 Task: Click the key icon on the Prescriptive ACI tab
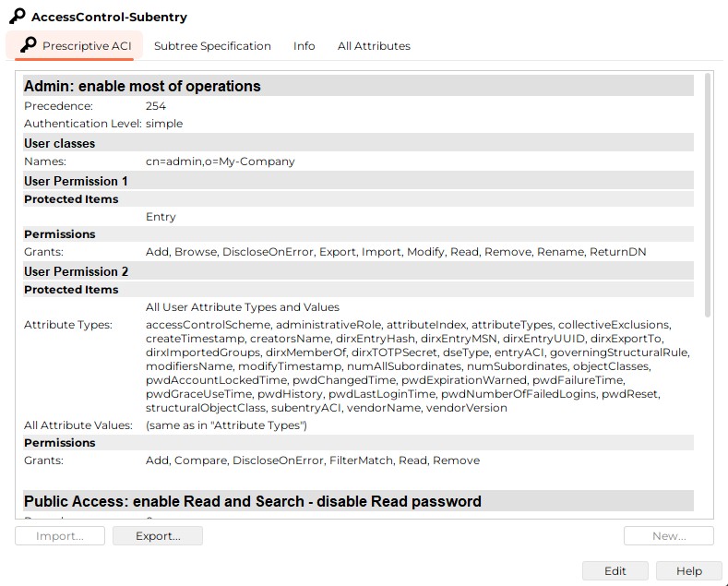28,45
